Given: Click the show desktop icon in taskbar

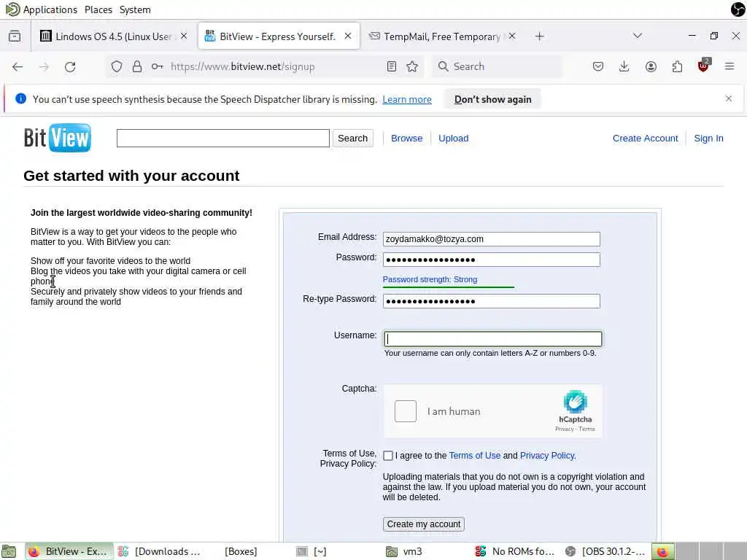Looking at the screenshot, I should [9, 551].
